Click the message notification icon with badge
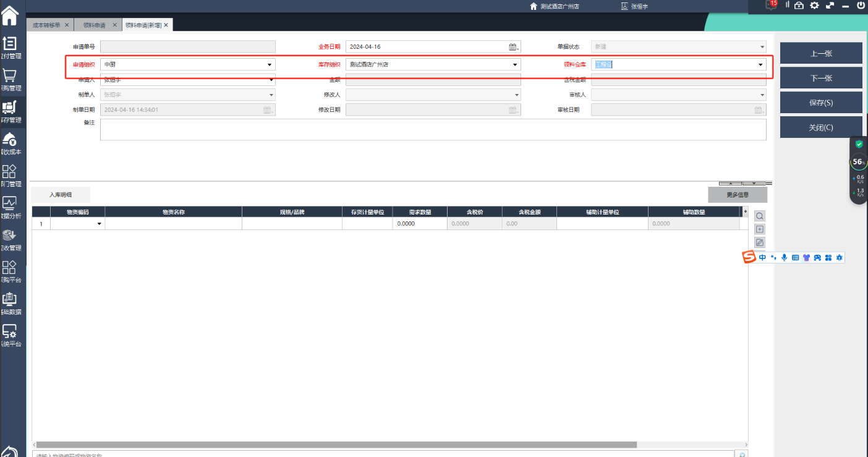This screenshot has height=457, width=868. [x=771, y=6]
